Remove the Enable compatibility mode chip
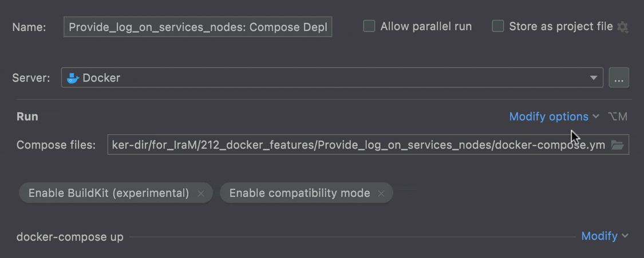Viewport: 644px width, 258px height. tap(381, 193)
